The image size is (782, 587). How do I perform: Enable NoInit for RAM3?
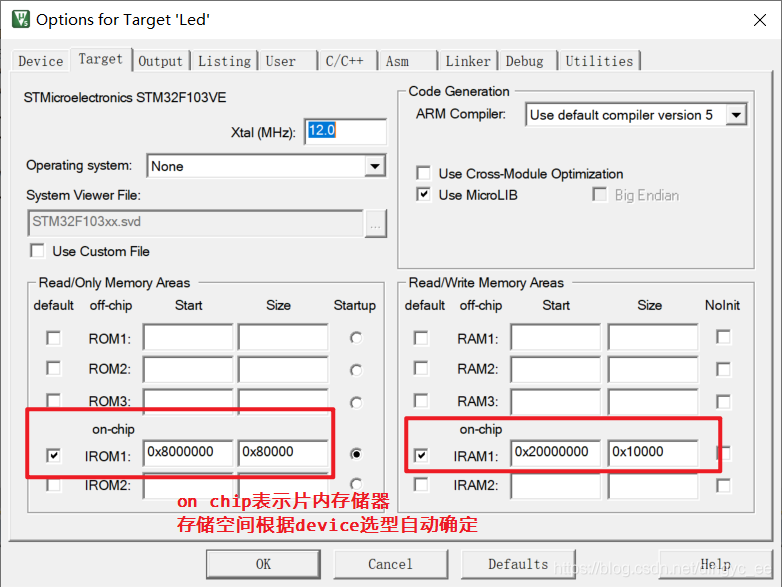[723, 401]
